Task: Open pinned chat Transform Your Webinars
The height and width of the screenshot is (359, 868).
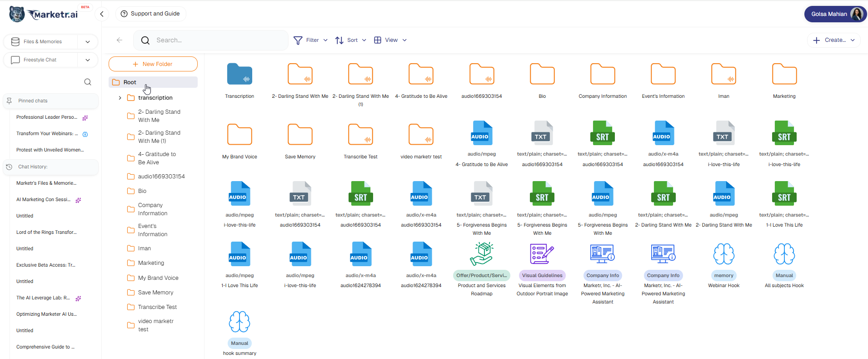Action: pos(47,133)
